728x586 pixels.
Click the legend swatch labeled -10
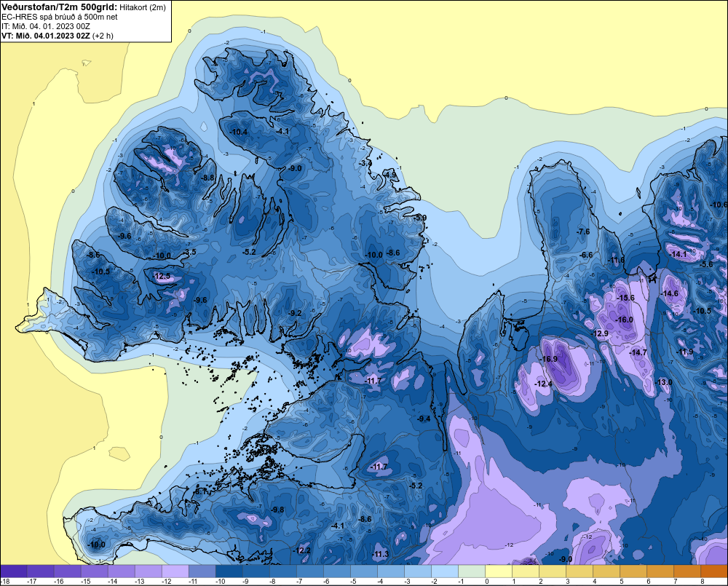click(229, 571)
